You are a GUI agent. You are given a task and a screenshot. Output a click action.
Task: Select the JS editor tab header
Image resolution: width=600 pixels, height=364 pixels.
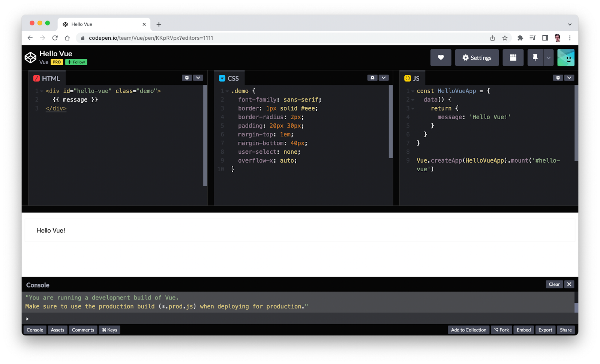pos(412,78)
